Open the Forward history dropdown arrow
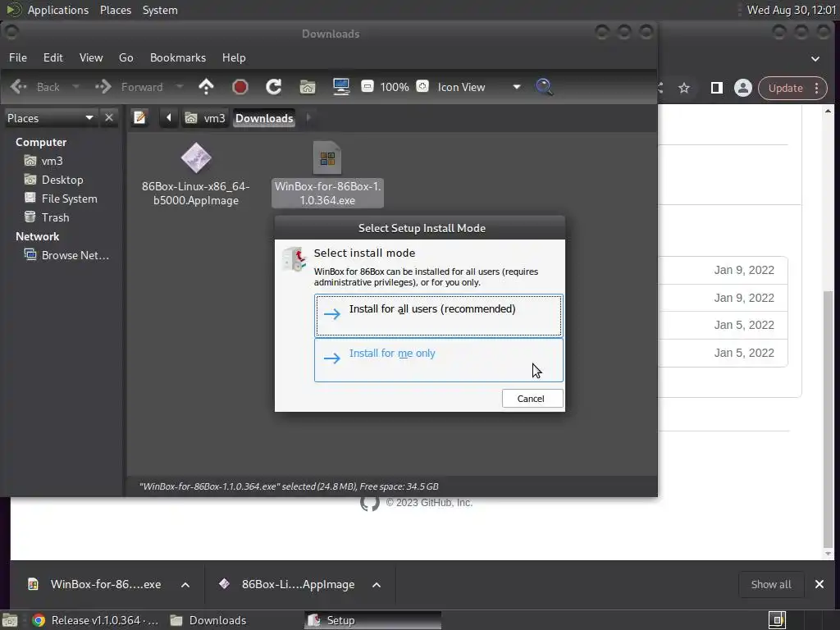Image resolution: width=840 pixels, height=630 pixels. coord(180,87)
